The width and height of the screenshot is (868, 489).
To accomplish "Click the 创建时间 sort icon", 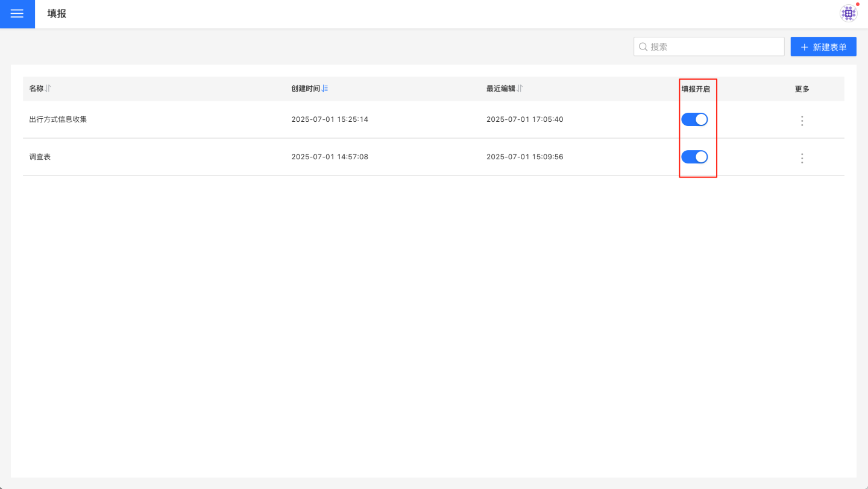I will pyautogui.click(x=325, y=89).
